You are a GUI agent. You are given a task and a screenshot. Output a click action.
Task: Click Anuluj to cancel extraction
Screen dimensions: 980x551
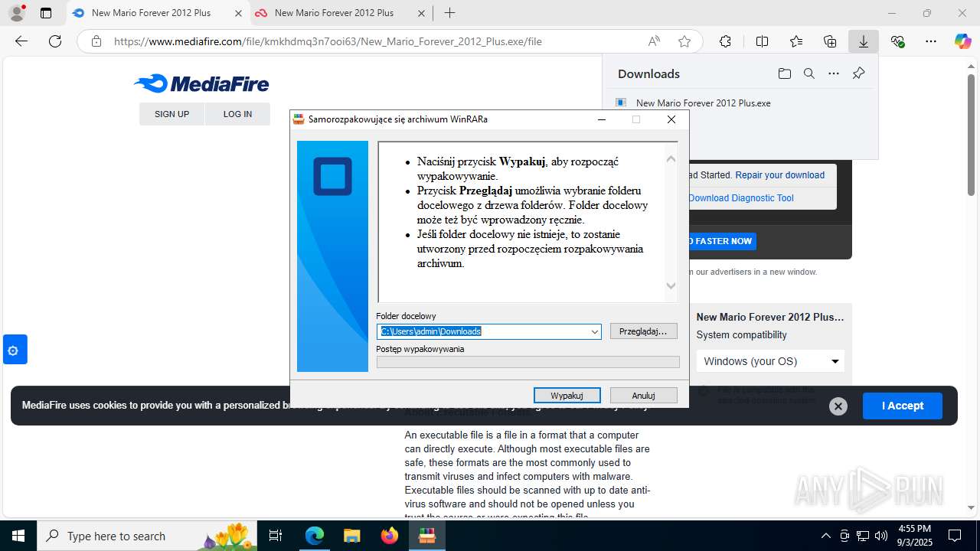(x=643, y=396)
